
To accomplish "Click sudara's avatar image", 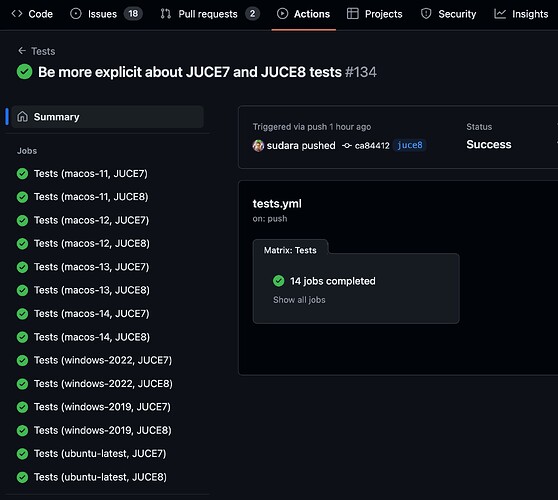I will tap(258, 145).
